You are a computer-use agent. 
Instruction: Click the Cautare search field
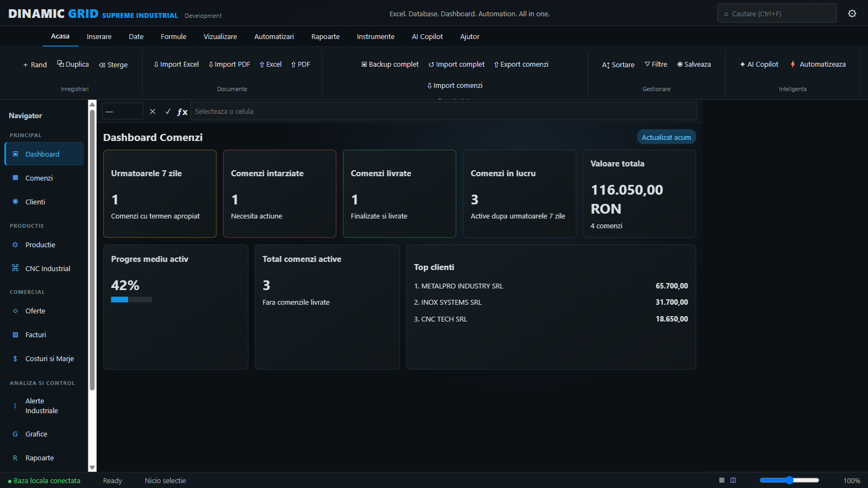point(777,14)
